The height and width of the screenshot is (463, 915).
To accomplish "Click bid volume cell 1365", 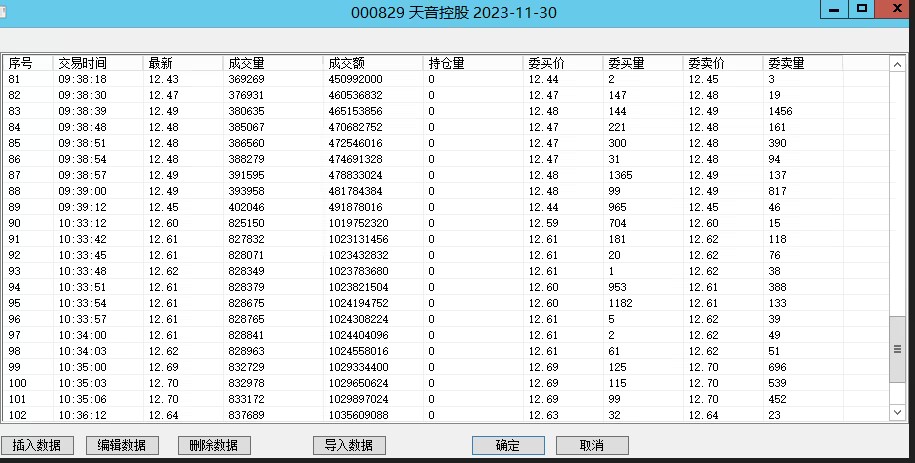I will [x=620, y=175].
